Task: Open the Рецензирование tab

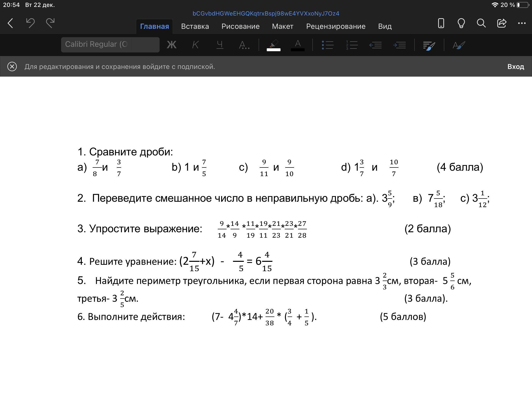Action: point(336,26)
